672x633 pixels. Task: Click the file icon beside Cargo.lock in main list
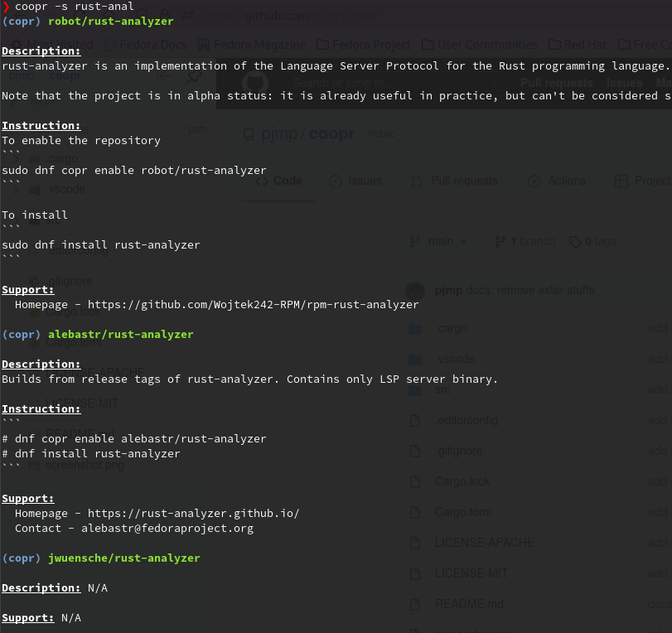[x=415, y=481]
